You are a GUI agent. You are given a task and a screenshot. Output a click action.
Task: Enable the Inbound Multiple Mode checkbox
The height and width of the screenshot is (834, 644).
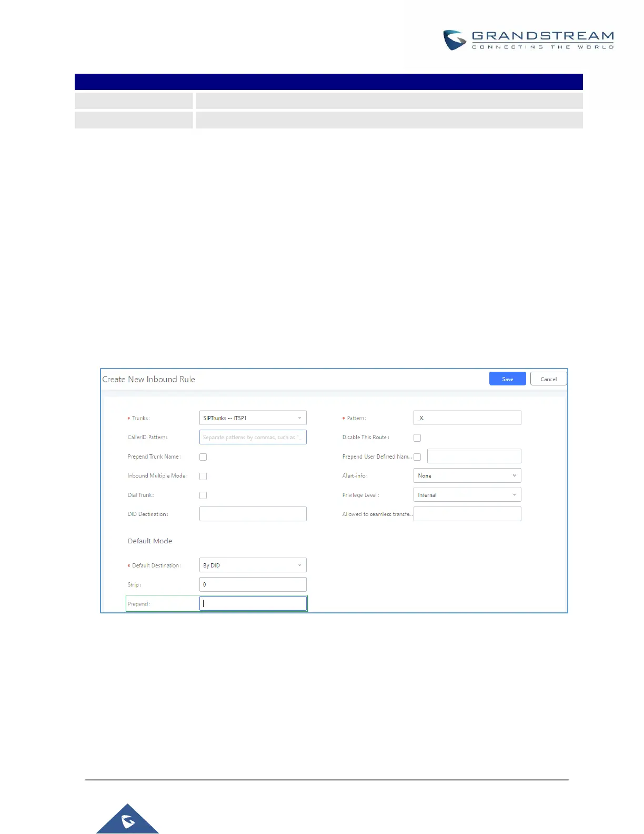(x=203, y=476)
